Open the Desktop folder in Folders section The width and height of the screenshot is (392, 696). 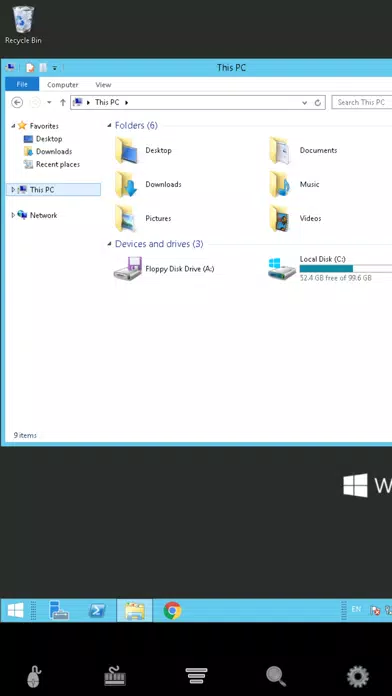click(127, 150)
